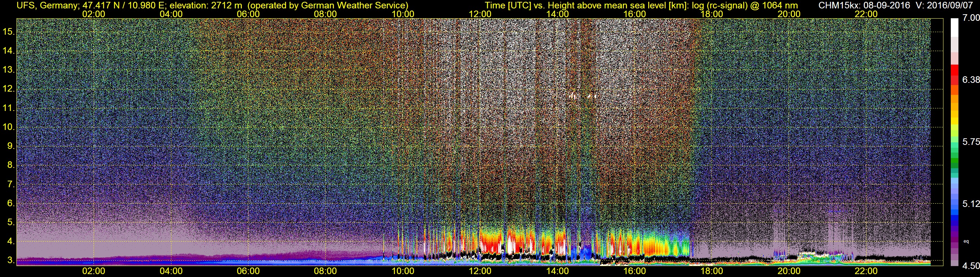The width and height of the screenshot is (980, 277).
Task: Click the 4.50 minimum value on the color scale
Action: 970,266
